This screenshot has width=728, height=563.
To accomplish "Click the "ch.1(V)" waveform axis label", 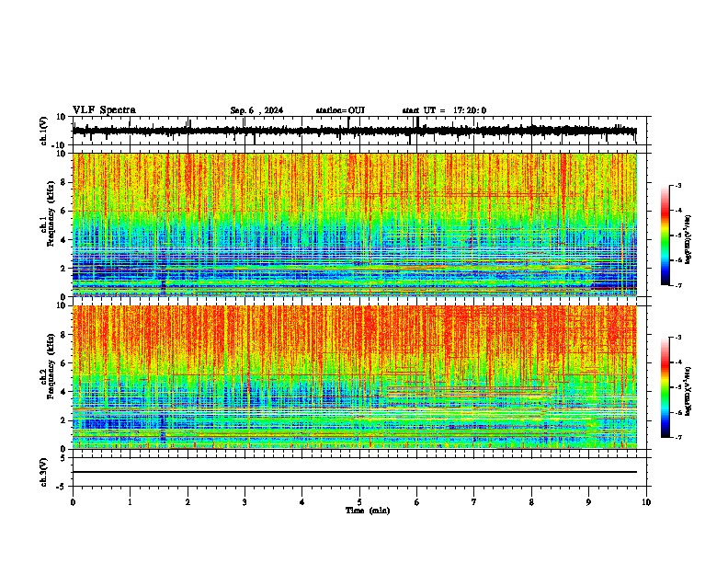I will click(44, 131).
